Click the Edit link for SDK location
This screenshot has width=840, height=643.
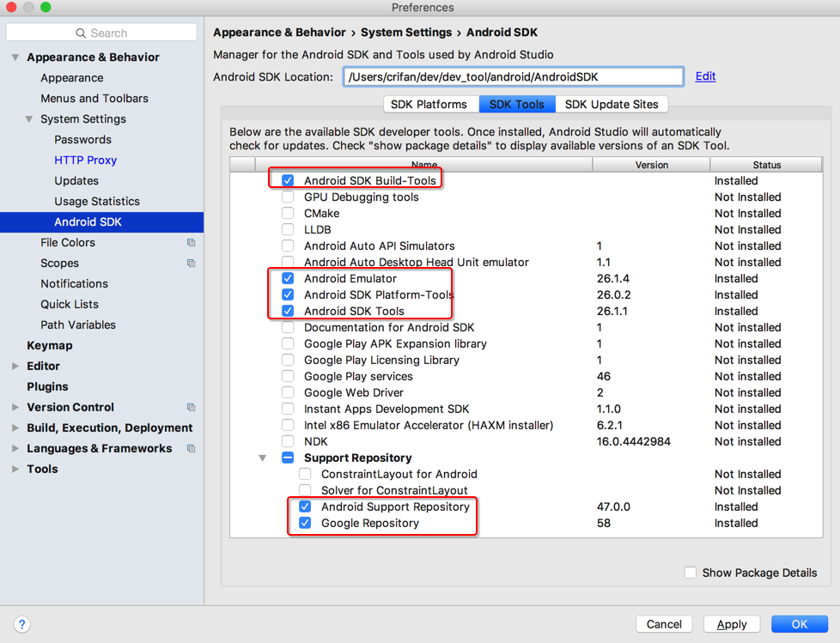click(705, 76)
